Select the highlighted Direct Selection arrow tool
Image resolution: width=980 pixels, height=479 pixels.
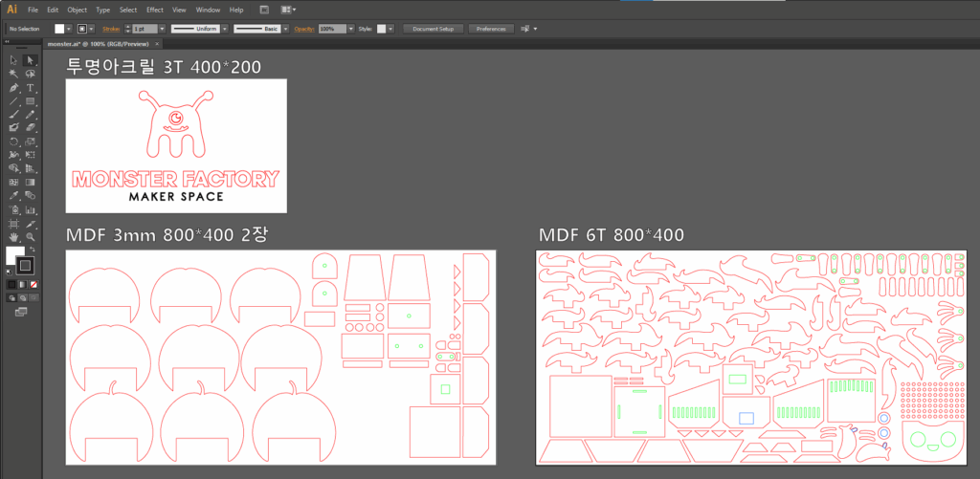[30, 60]
